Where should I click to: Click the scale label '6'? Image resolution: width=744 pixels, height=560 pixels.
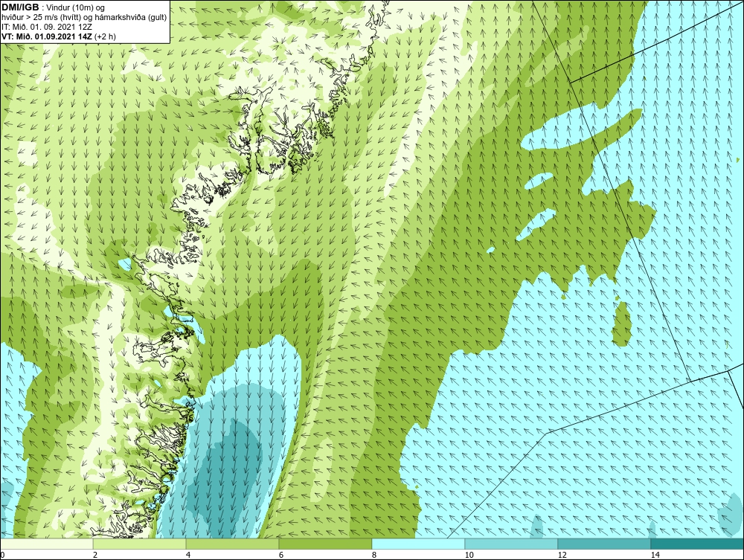[281, 555]
